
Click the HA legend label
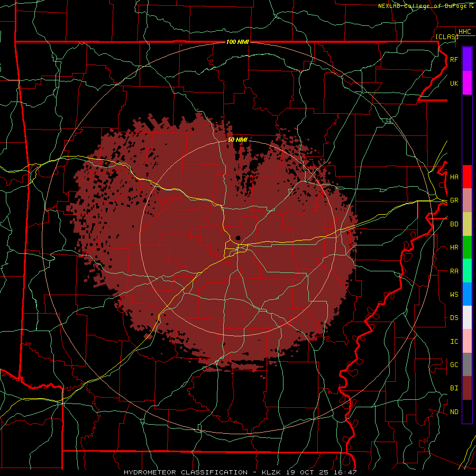pos(454,177)
